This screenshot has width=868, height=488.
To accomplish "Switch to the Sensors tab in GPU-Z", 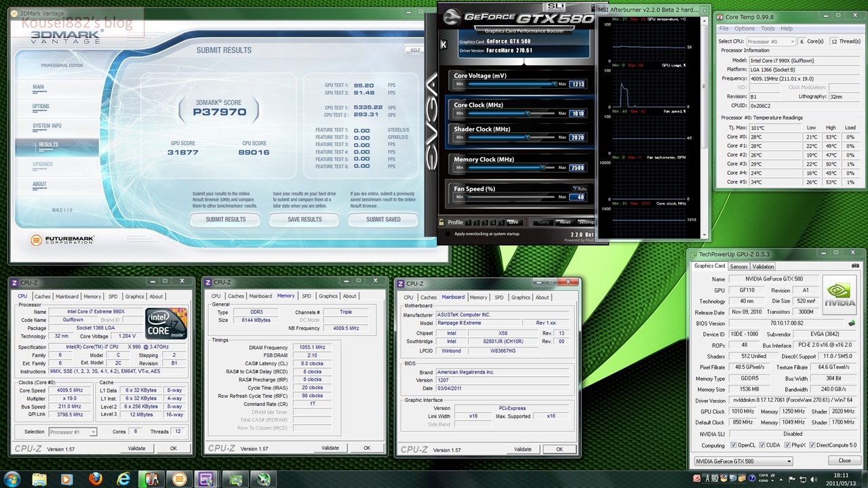I will click(x=738, y=266).
